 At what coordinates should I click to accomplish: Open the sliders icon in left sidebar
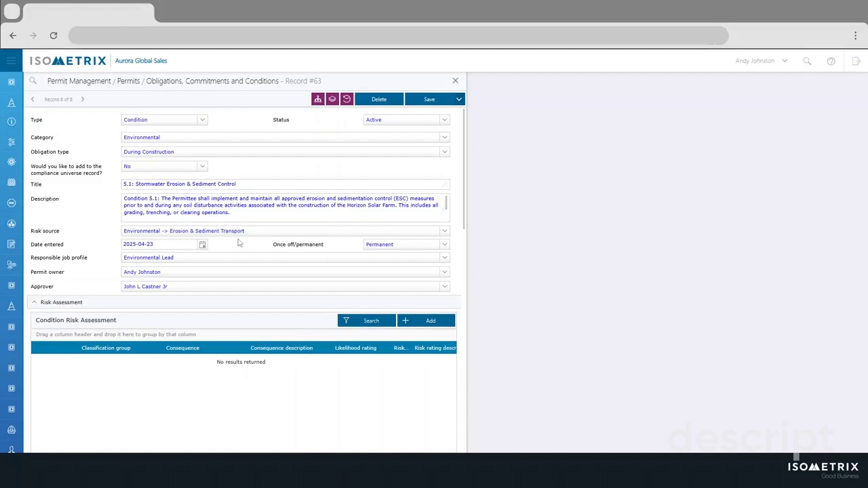tap(12, 142)
